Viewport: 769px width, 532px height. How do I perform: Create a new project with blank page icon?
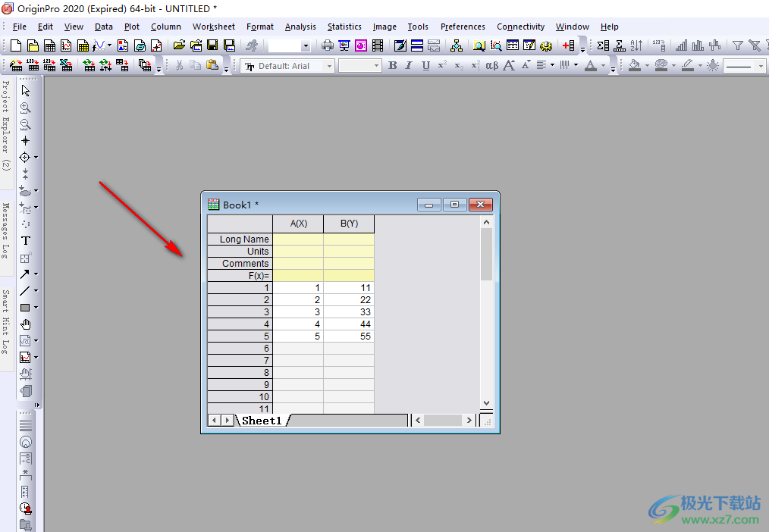pos(16,45)
